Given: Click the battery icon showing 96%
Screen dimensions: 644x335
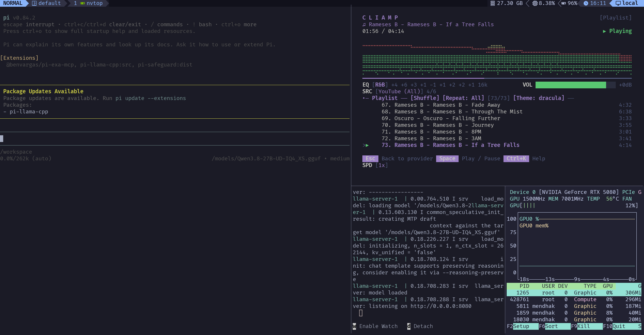Looking at the screenshot, I should 564,3.
